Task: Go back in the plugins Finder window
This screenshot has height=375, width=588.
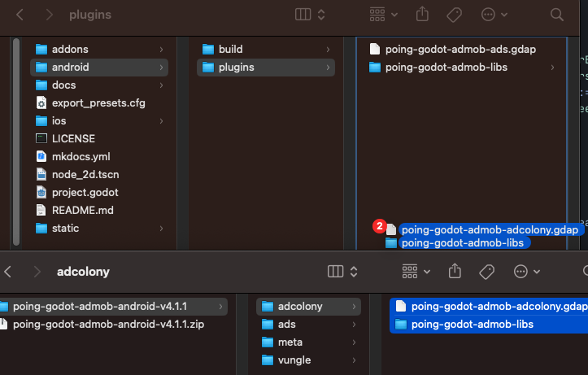Action: [x=20, y=15]
